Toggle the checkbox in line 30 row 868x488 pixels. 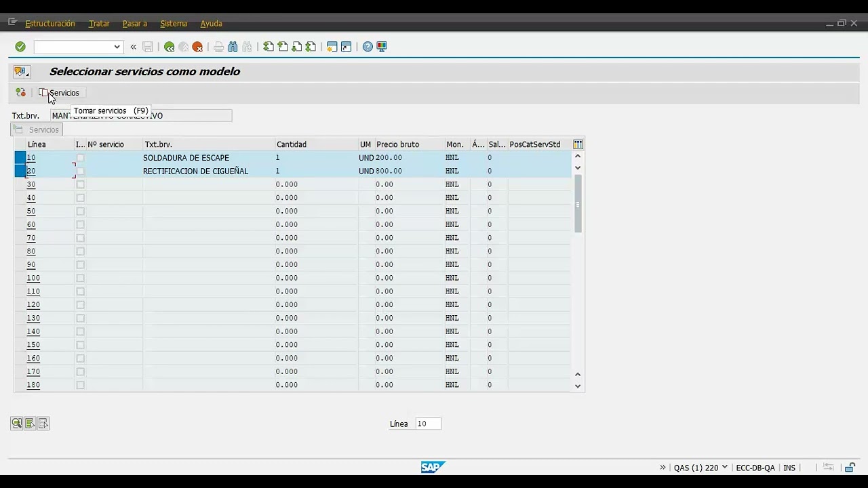(80, 184)
